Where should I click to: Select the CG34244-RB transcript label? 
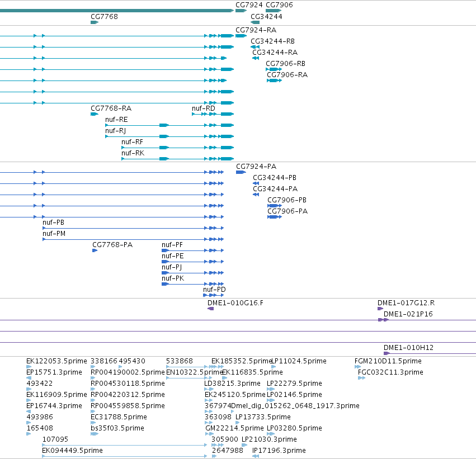click(x=272, y=41)
